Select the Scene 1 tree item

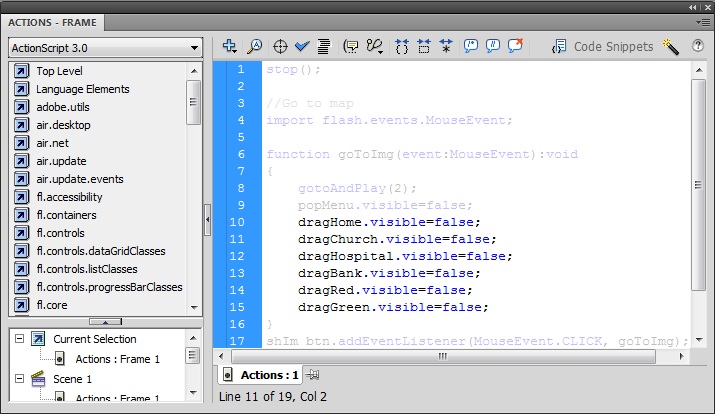[x=72, y=379]
